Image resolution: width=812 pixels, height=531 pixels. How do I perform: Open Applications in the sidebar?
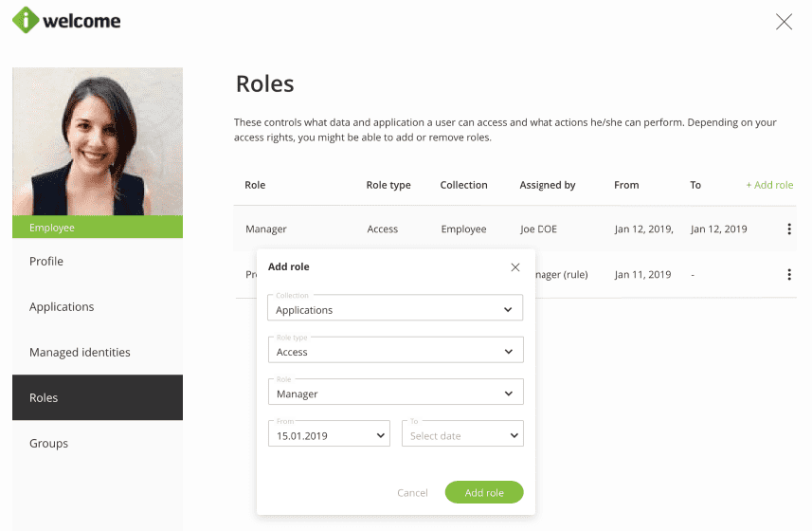coord(62,307)
